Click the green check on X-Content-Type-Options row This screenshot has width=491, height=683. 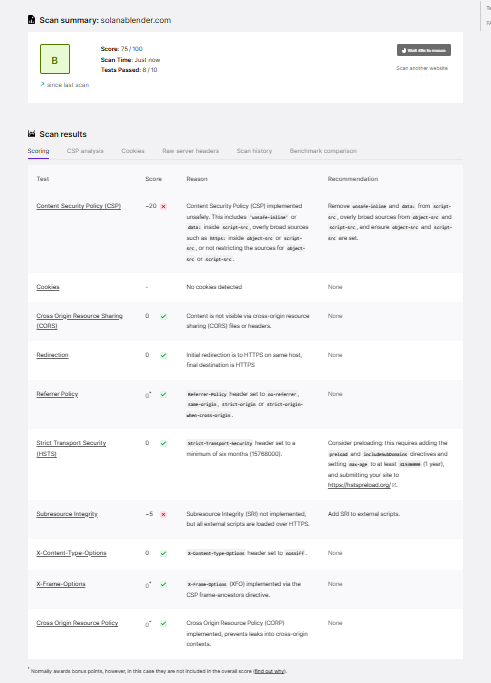tap(163, 553)
